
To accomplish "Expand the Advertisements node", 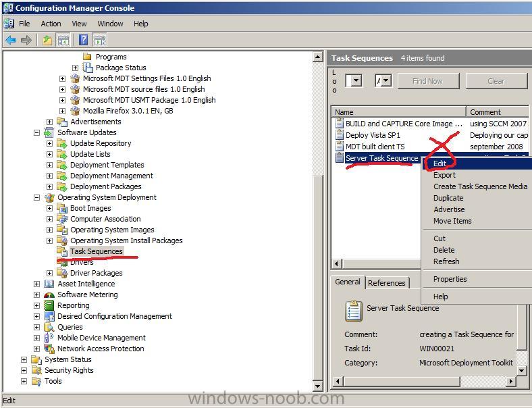I will click(x=49, y=122).
